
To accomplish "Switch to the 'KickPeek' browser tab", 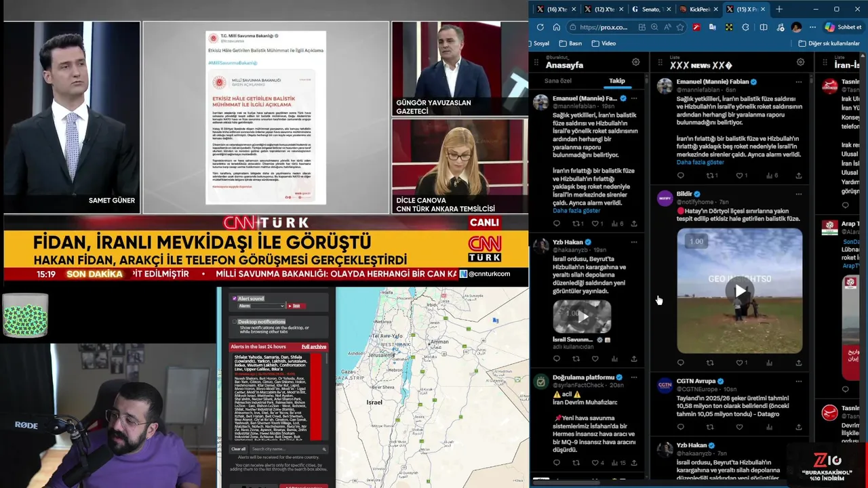I will pos(698,9).
